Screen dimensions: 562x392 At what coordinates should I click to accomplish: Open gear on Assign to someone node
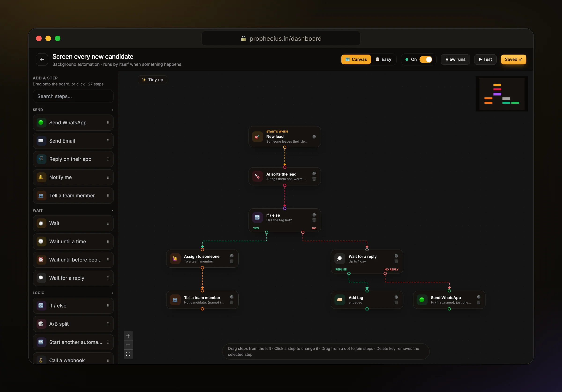tap(232, 256)
